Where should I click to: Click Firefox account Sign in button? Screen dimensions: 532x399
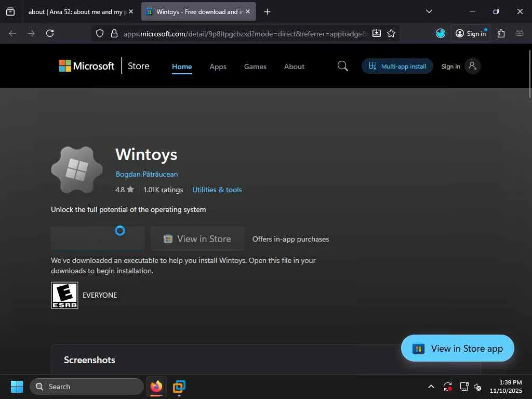tap(471, 33)
